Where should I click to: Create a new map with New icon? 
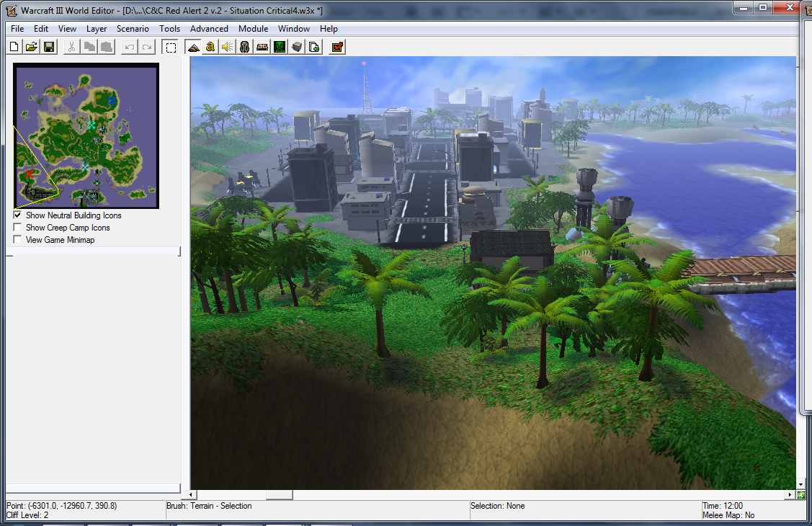(x=14, y=47)
